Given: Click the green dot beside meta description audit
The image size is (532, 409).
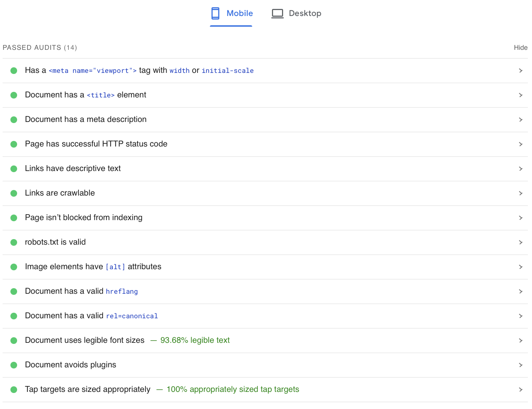Looking at the screenshot, I should coord(14,120).
